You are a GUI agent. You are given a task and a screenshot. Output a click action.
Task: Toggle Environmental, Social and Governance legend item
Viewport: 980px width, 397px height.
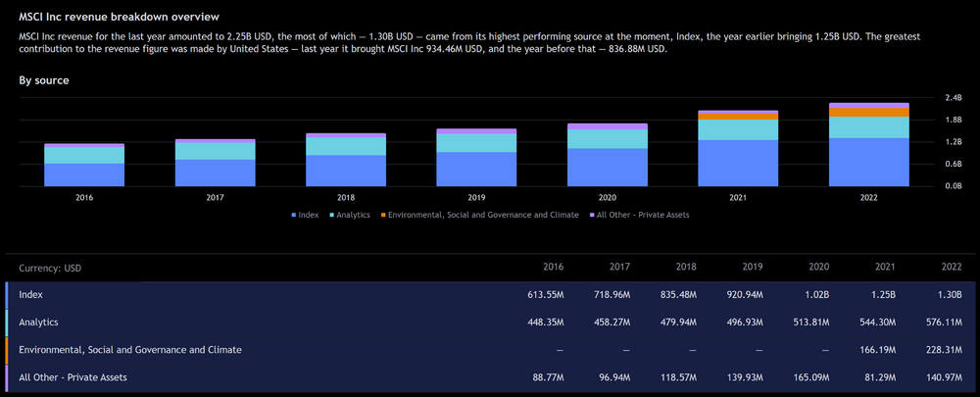click(480, 215)
